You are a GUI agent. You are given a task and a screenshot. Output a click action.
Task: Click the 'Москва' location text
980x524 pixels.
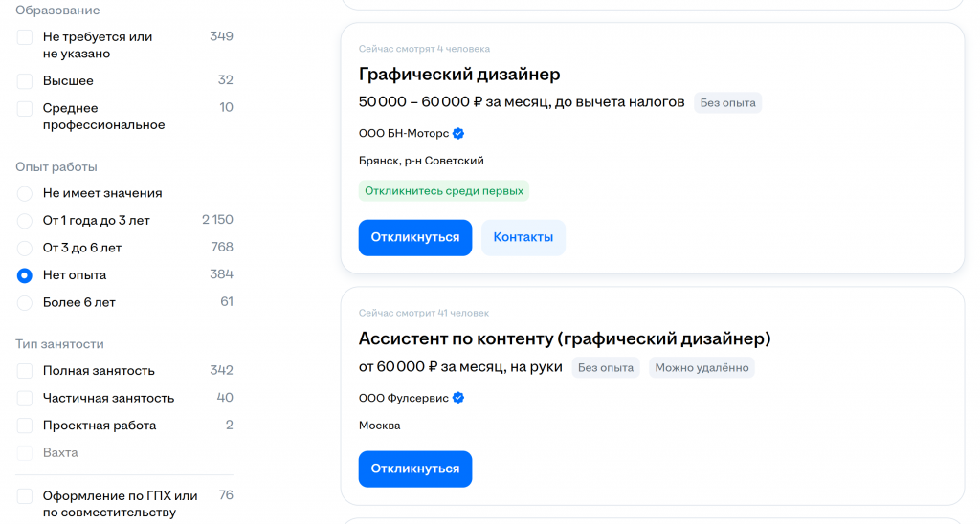(x=379, y=426)
